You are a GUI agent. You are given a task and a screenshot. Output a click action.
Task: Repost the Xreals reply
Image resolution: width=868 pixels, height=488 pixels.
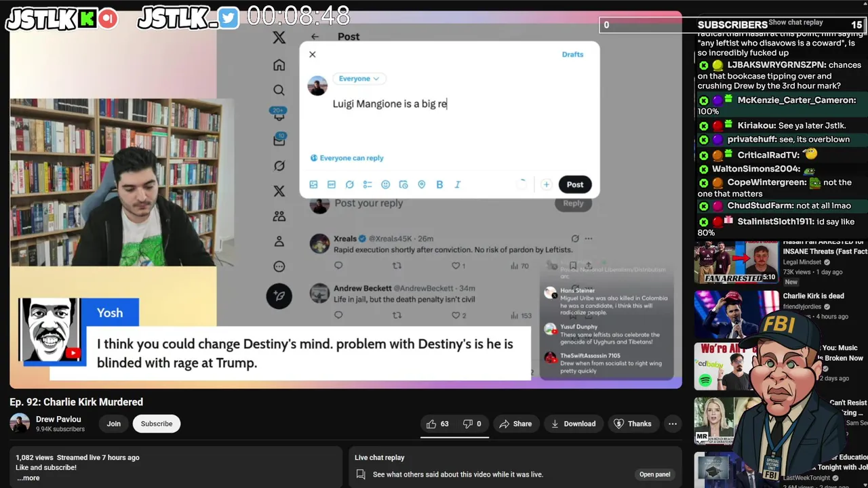tap(397, 266)
